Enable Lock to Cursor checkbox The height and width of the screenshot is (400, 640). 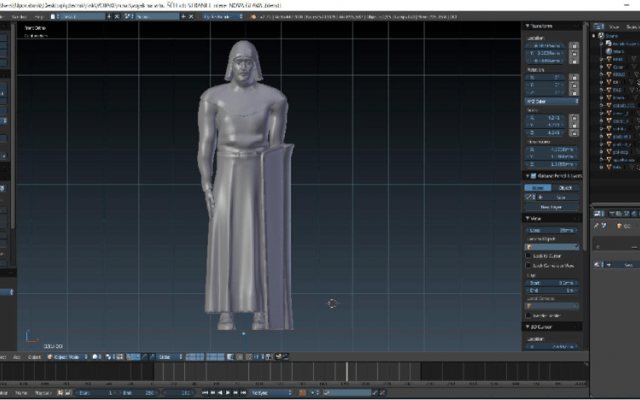[x=528, y=256]
